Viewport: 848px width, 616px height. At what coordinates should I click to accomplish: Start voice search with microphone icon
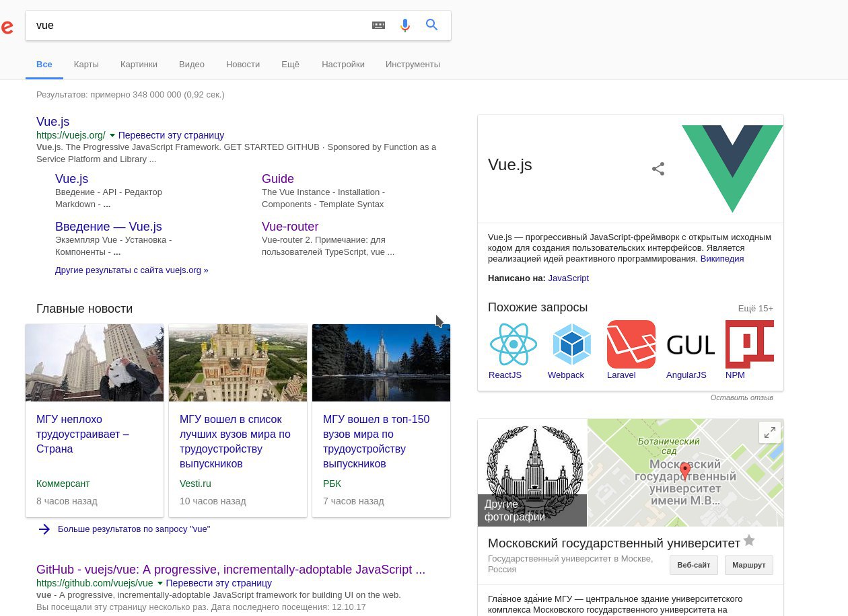404,26
